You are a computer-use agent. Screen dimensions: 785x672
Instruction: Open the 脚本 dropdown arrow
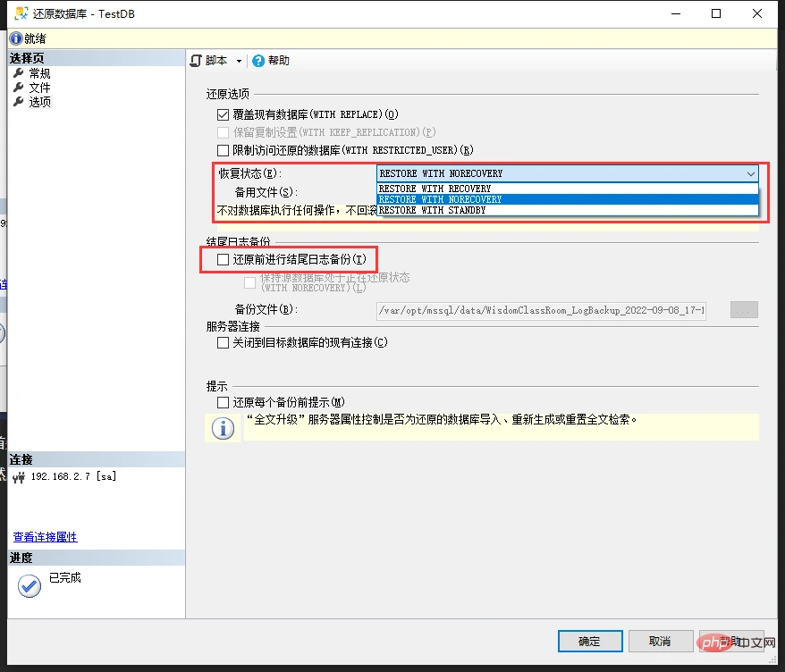[239, 61]
